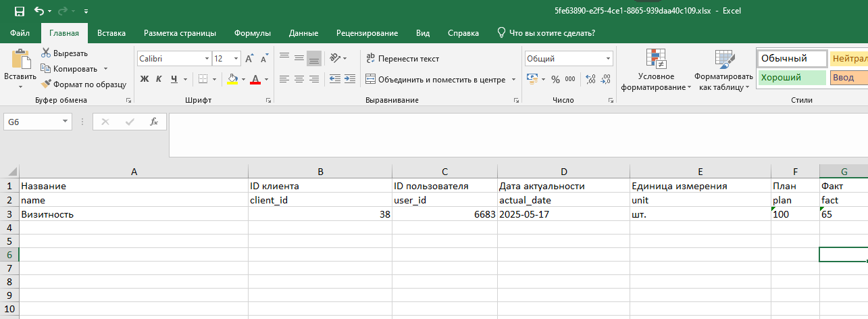Open fill color palette arrow

click(243, 79)
